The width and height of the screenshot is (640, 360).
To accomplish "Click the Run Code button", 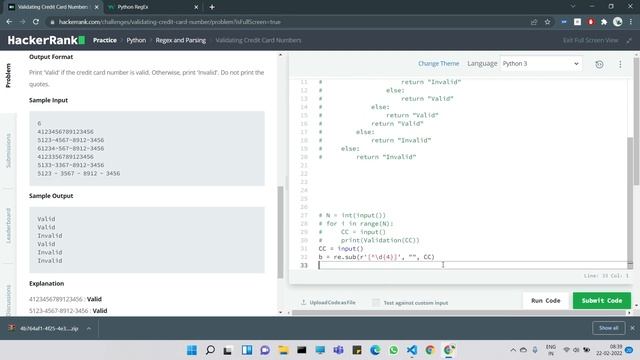I will [545, 300].
